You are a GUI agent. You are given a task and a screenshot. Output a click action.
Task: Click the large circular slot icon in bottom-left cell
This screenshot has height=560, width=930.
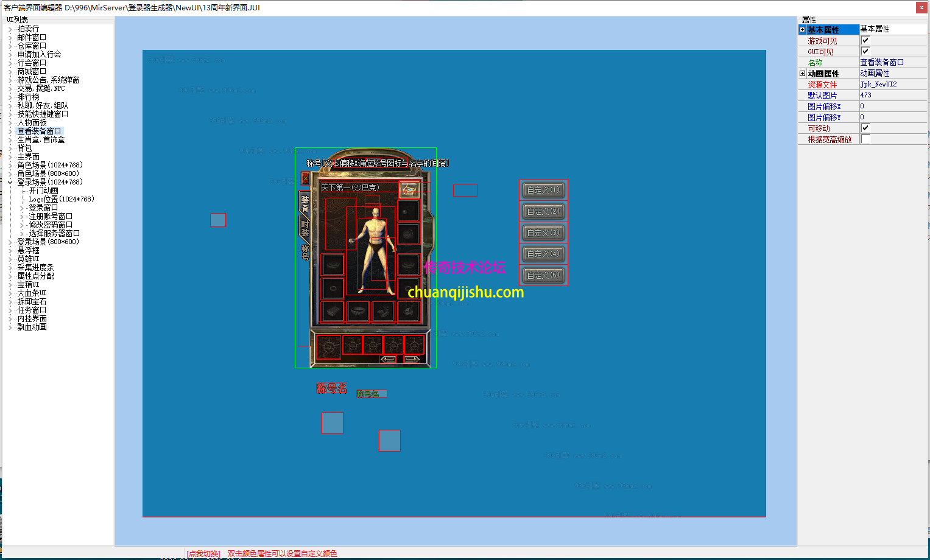[328, 346]
